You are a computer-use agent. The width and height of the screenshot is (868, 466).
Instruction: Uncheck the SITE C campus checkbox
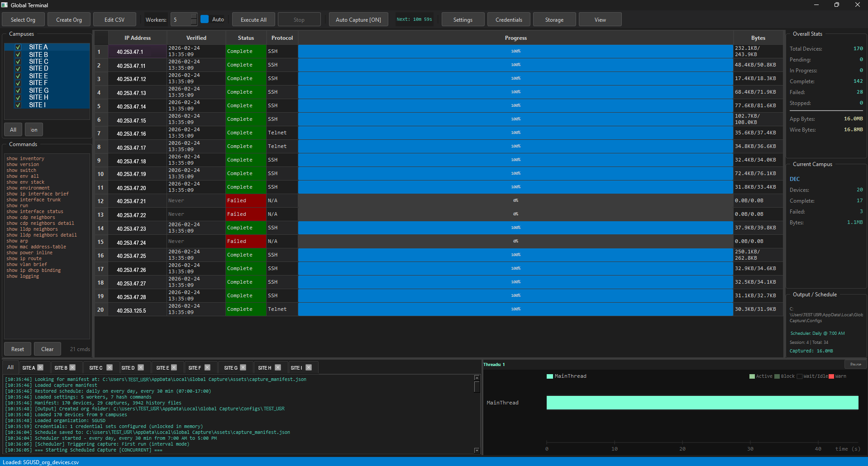click(x=18, y=62)
